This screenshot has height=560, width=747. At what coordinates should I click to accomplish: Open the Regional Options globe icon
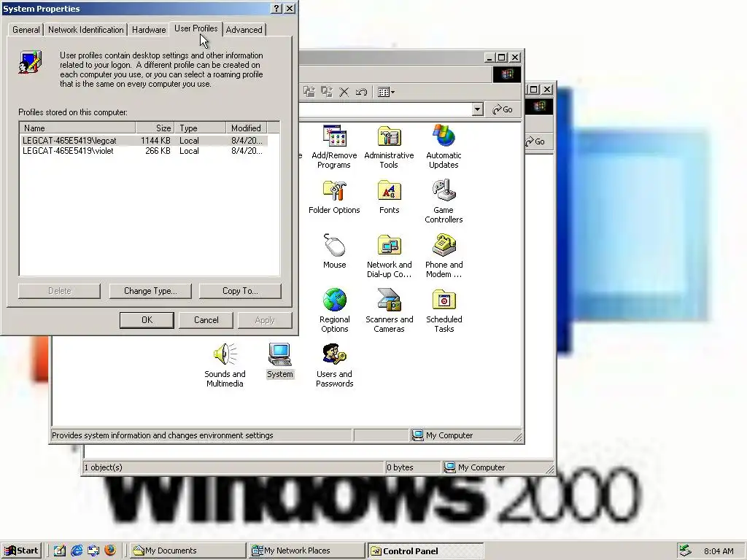click(x=334, y=311)
